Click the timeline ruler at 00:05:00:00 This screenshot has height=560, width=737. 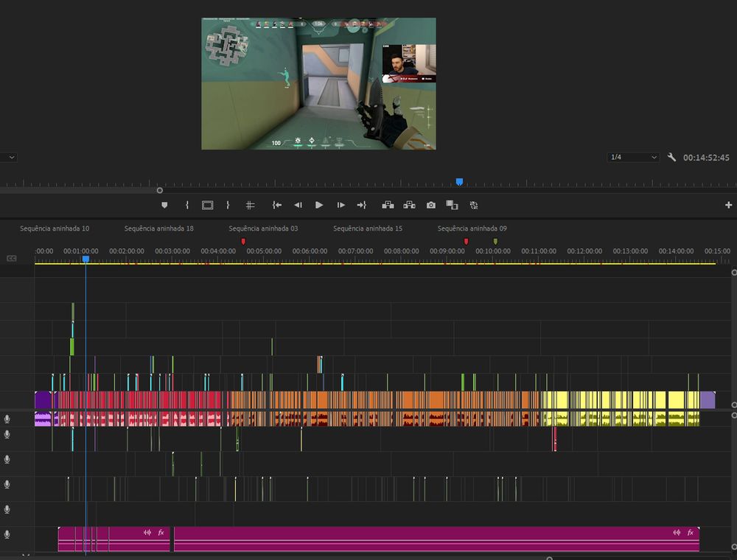pyautogui.click(x=264, y=251)
